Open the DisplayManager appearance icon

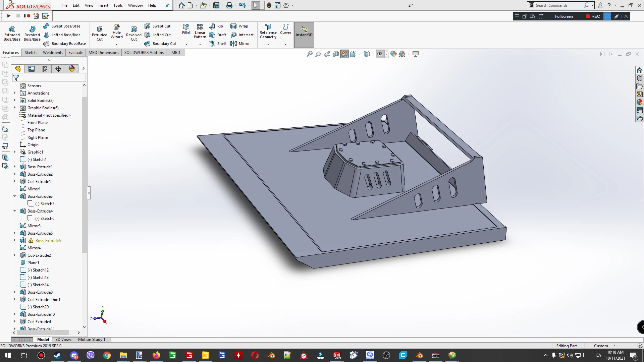[72, 69]
